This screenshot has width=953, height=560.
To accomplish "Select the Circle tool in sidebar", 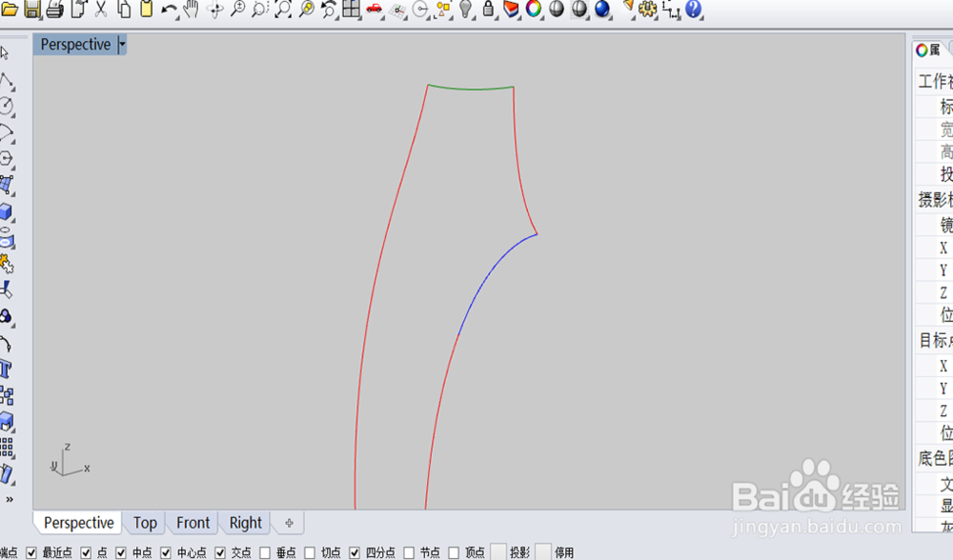I will [6, 107].
